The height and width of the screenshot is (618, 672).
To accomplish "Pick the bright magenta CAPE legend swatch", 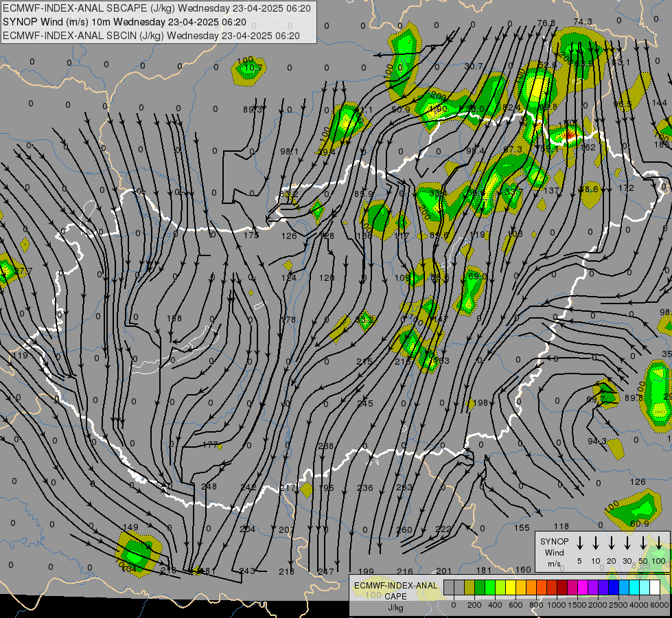I will (583, 588).
